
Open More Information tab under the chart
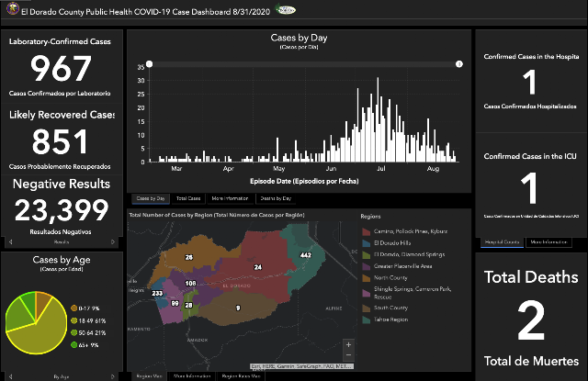coord(230,198)
